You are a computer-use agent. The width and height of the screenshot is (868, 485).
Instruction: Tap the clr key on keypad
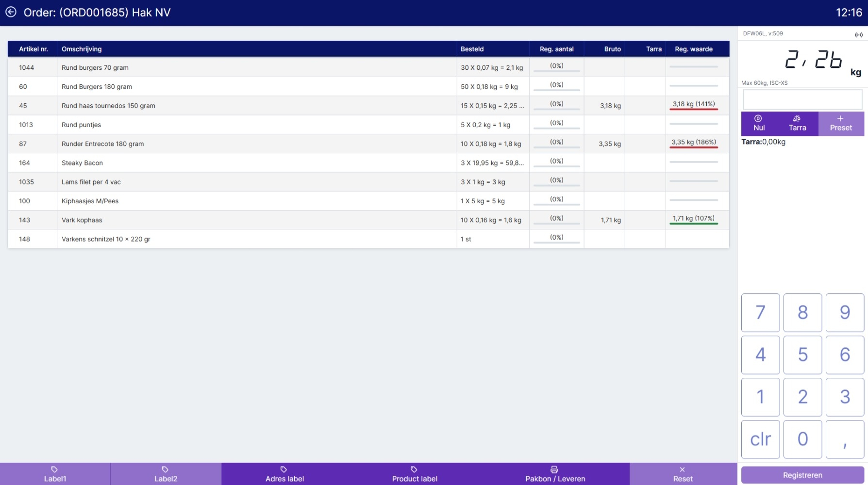760,439
